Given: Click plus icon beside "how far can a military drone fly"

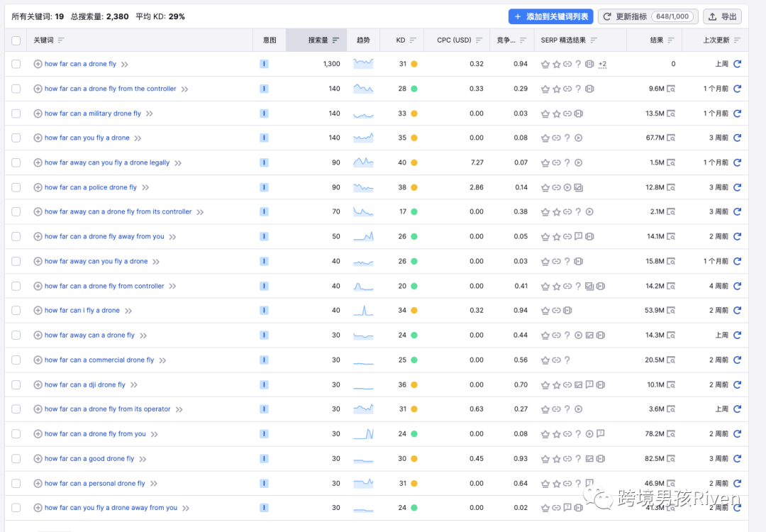Looking at the screenshot, I should 38,113.
